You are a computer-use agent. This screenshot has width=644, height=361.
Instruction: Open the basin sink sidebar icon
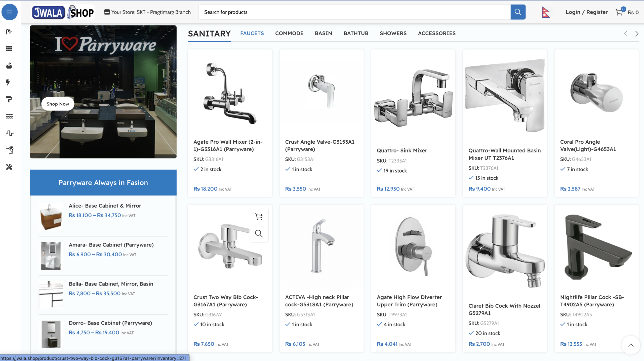coord(9,66)
